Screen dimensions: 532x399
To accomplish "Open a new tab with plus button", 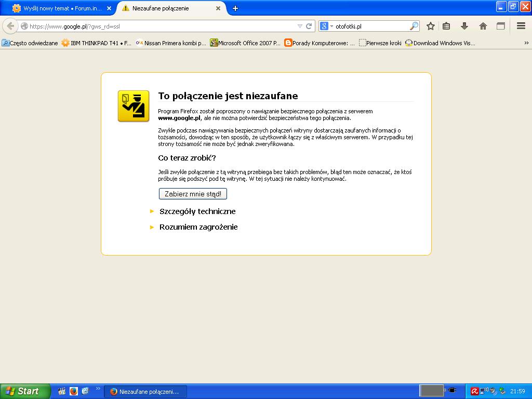I will [235, 8].
